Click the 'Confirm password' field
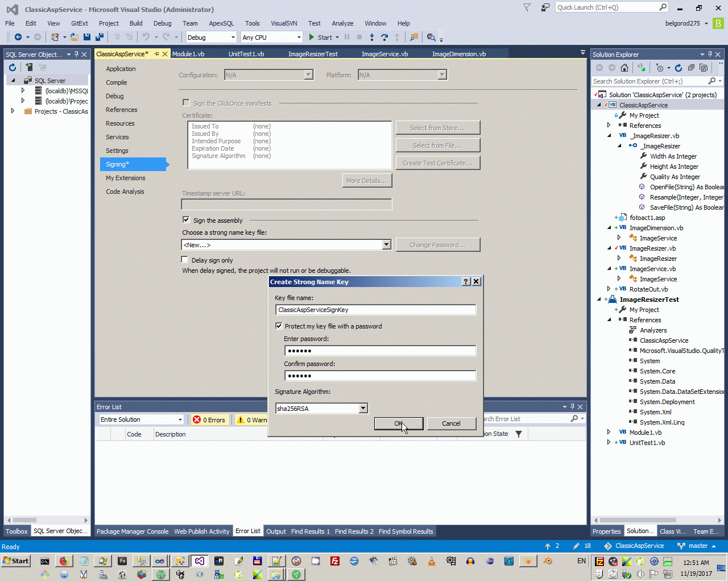728x582 pixels. click(x=380, y=376)
